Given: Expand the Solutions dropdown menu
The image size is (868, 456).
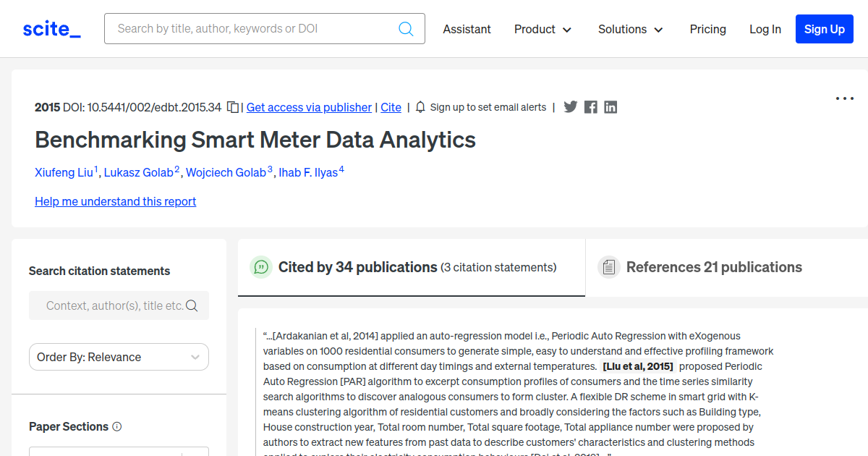Looking at the screenshot, I should point(630,29).
